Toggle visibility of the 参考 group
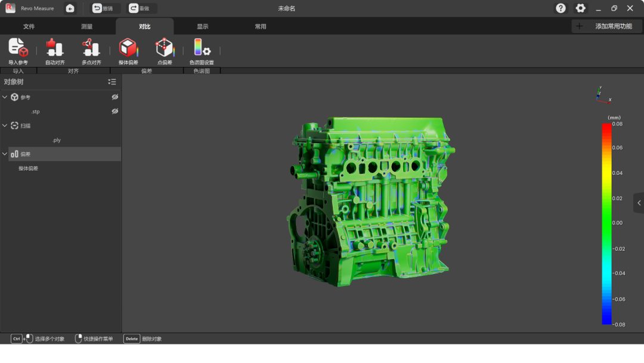This screenshot has height=363, width=644. click(115, 97)
